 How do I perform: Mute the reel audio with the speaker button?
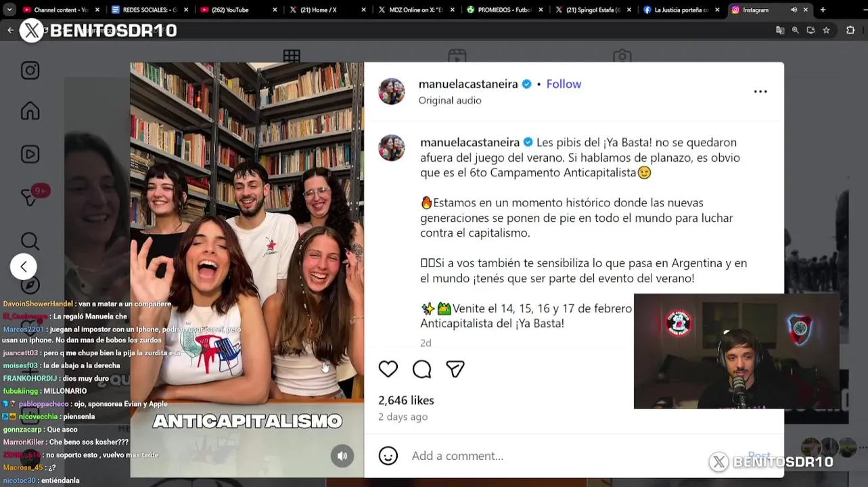pos(342,456)
